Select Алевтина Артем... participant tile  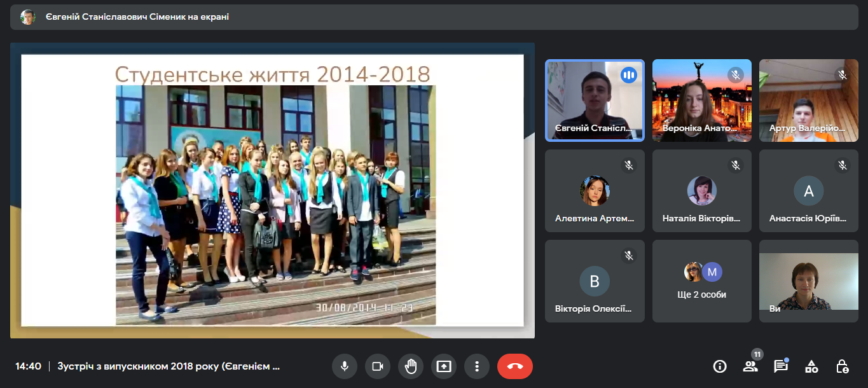tap(595, 191)
